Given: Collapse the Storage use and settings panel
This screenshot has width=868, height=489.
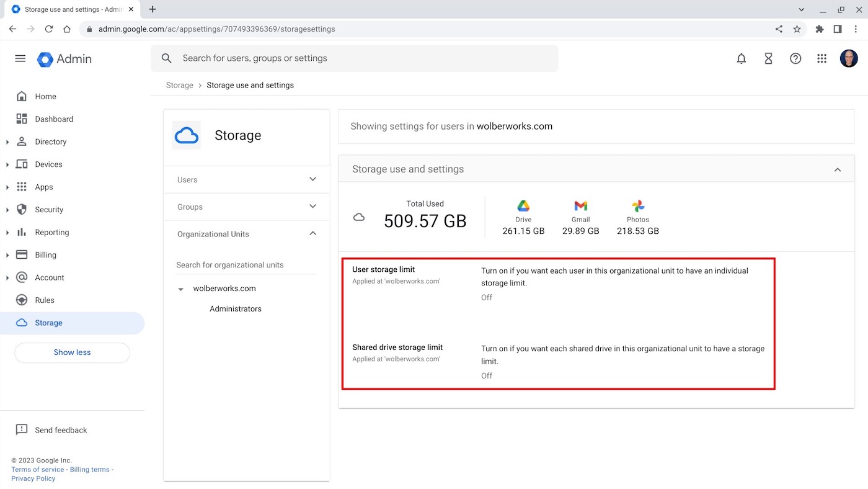Looking at the screenshot, I should pos(838,169).
